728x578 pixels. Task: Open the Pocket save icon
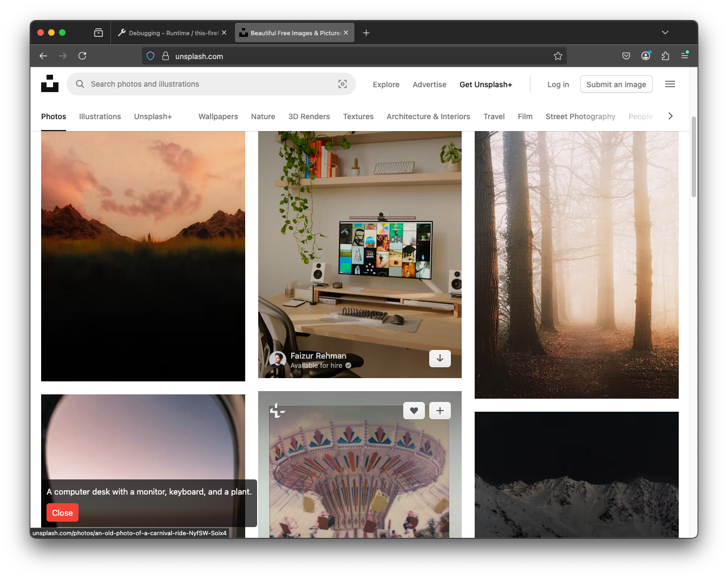pos(626,56)
